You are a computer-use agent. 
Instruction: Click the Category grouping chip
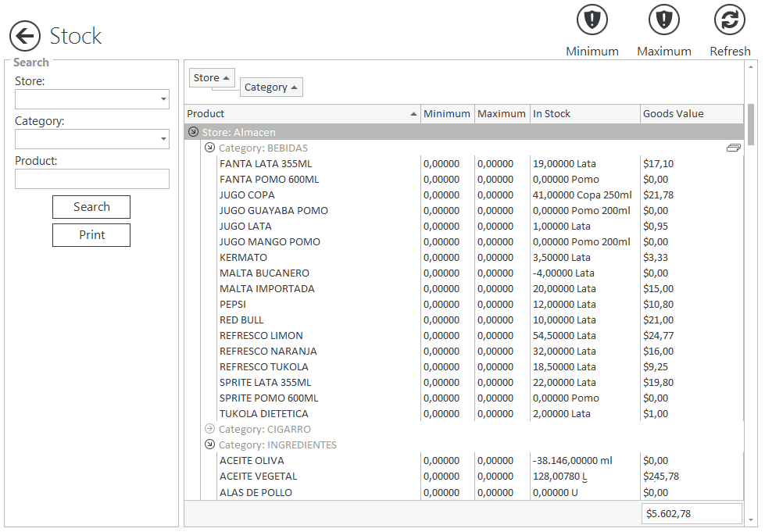point(270,87)
